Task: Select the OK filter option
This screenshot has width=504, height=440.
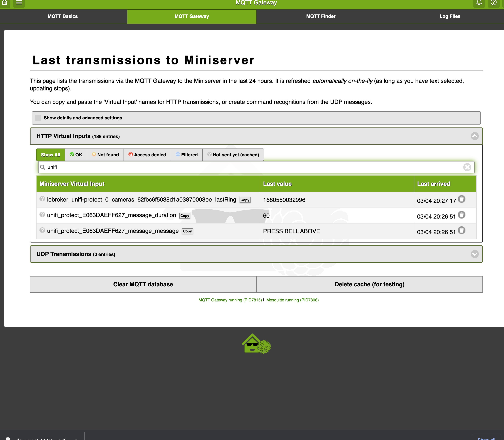Action: [x=76, y=155]
